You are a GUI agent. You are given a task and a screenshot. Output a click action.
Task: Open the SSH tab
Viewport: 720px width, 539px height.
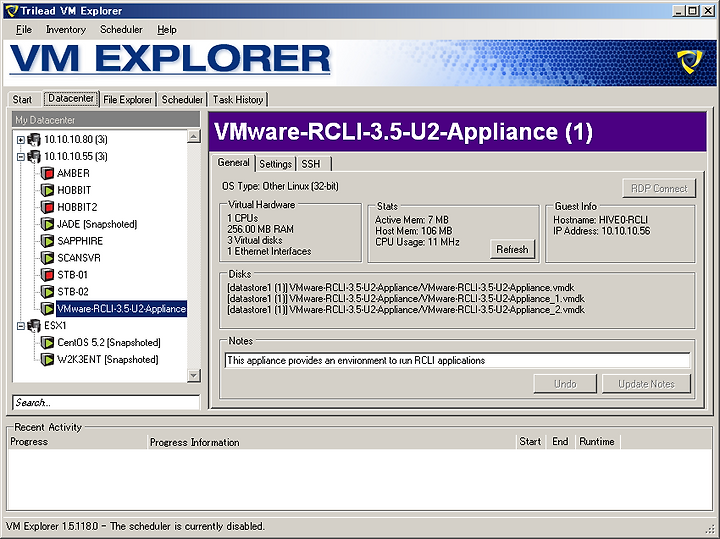(314, 164)
